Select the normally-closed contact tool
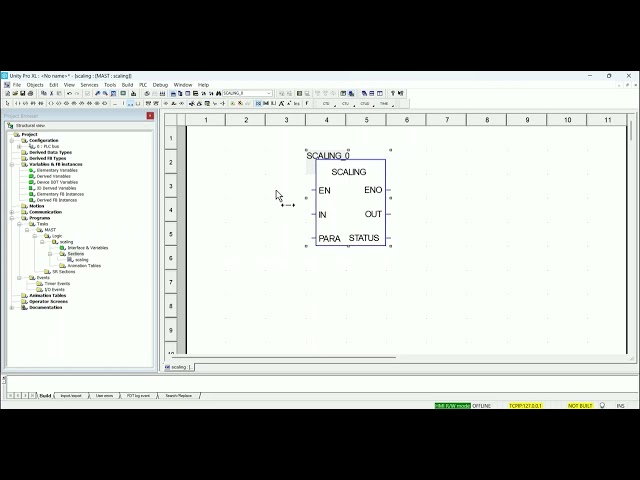640x480 pixels. coord(25,104)
